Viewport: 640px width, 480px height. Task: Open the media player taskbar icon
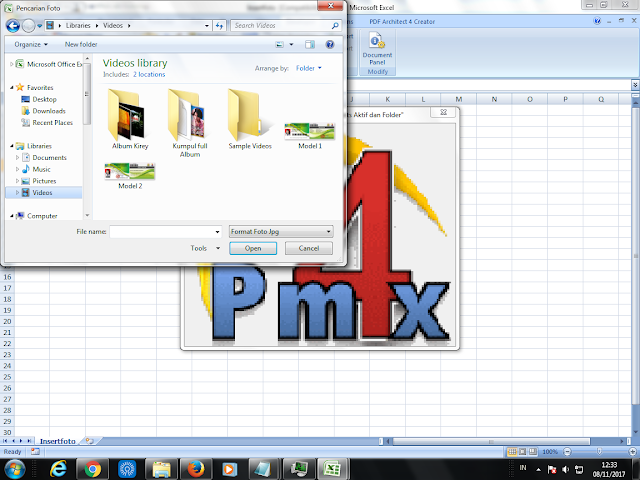[229, 469]
